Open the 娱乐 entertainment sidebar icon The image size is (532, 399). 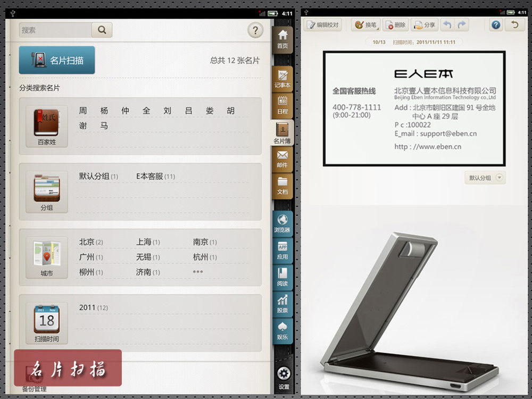282,330
